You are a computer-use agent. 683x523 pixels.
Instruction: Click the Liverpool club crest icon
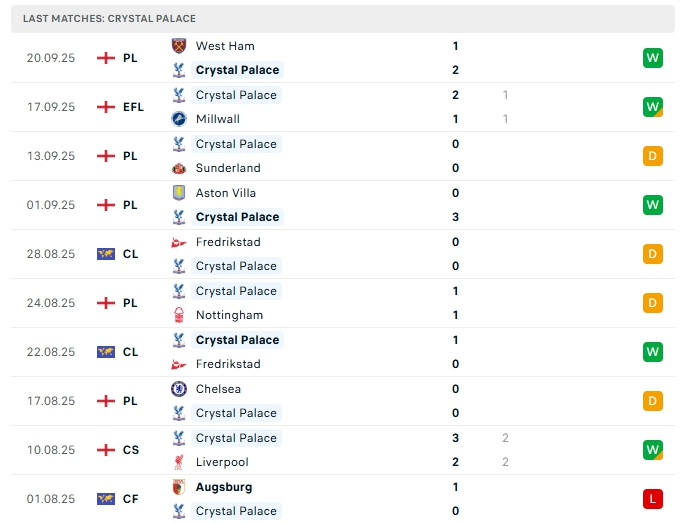click(179, 462)
